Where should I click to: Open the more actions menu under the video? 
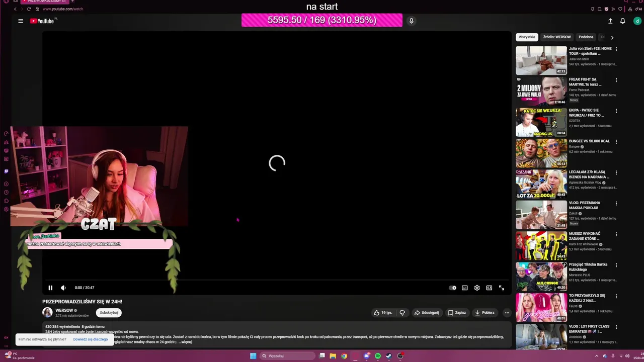click(507, 313)
